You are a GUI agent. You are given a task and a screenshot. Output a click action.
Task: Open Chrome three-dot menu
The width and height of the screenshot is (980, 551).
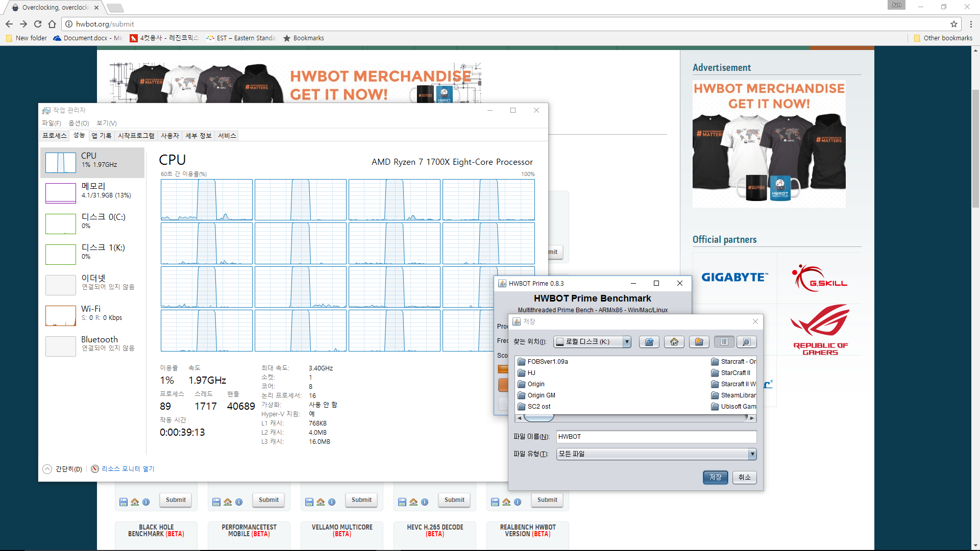click(x=971, y=24)
